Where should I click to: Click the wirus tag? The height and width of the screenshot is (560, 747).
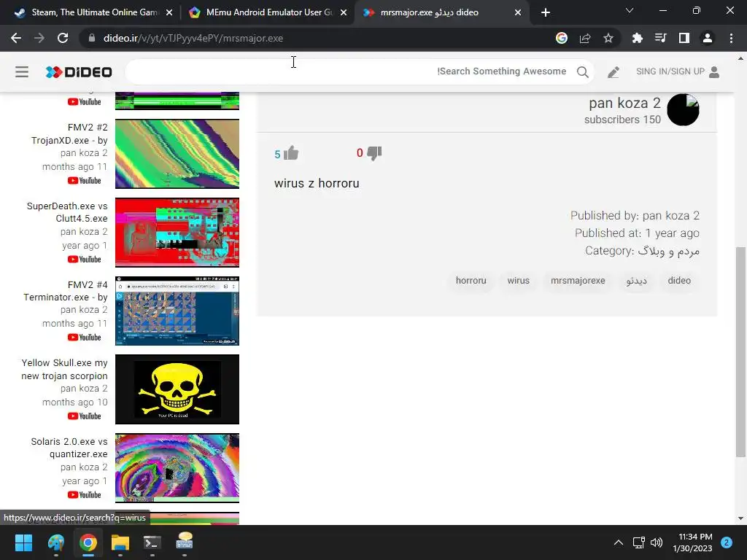click(519, 281)
